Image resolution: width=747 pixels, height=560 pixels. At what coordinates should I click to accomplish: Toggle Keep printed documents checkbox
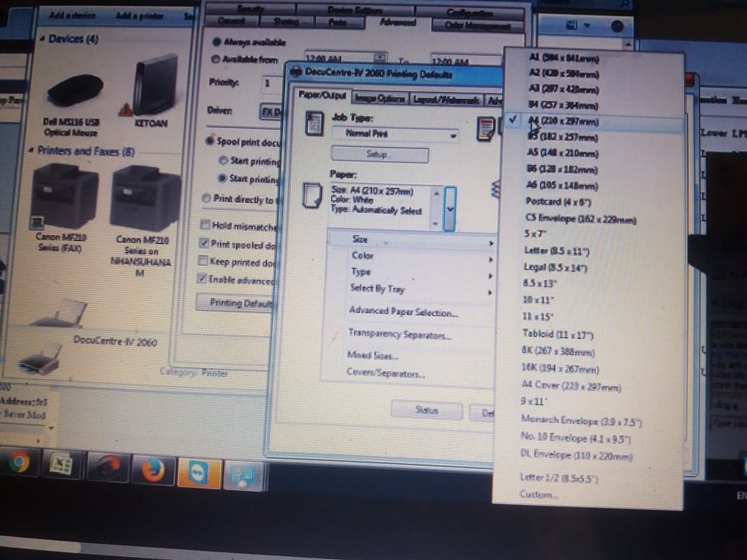pos(204,261)
